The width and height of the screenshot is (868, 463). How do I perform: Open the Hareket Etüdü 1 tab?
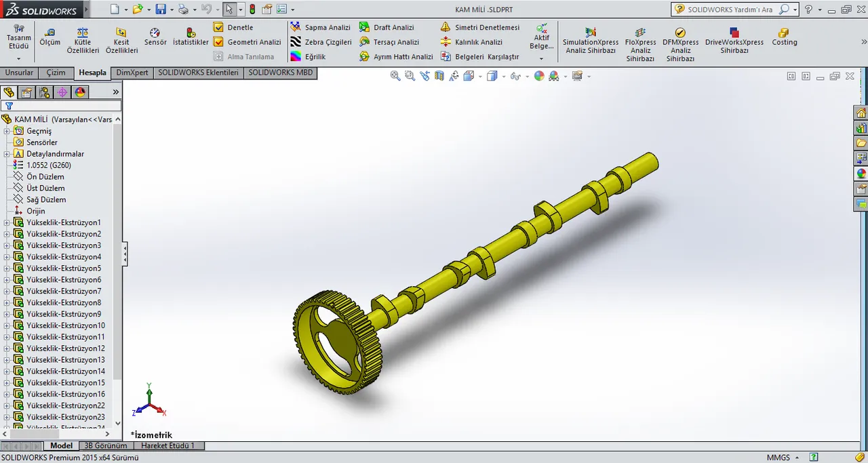coord(167,446)
